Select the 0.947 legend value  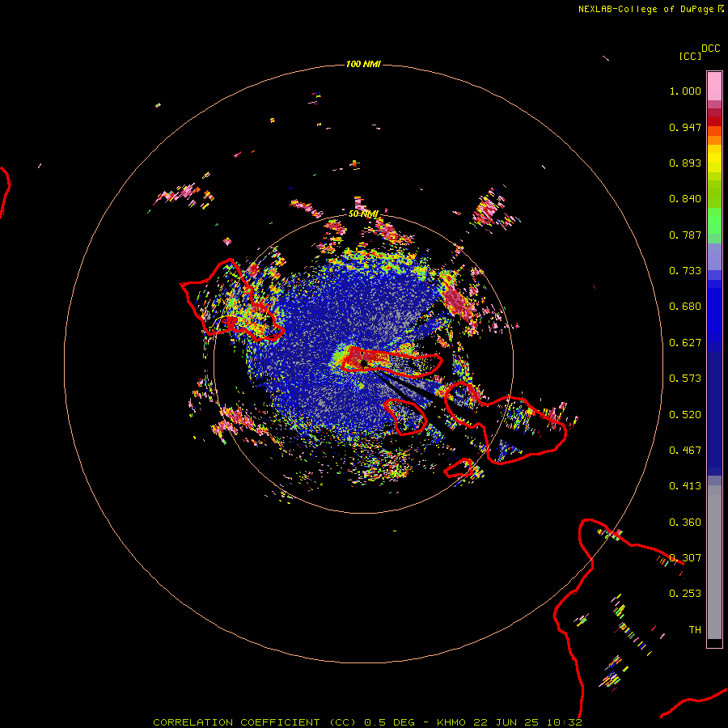click(x=685, y=127)
